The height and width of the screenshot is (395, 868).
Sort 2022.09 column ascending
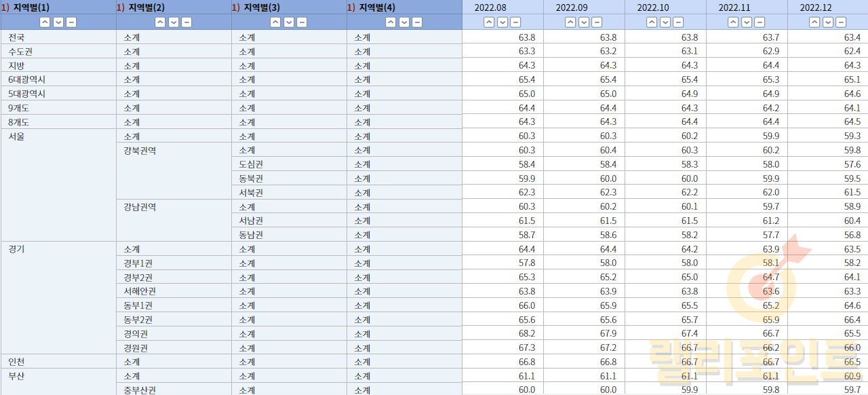(570, 22)
